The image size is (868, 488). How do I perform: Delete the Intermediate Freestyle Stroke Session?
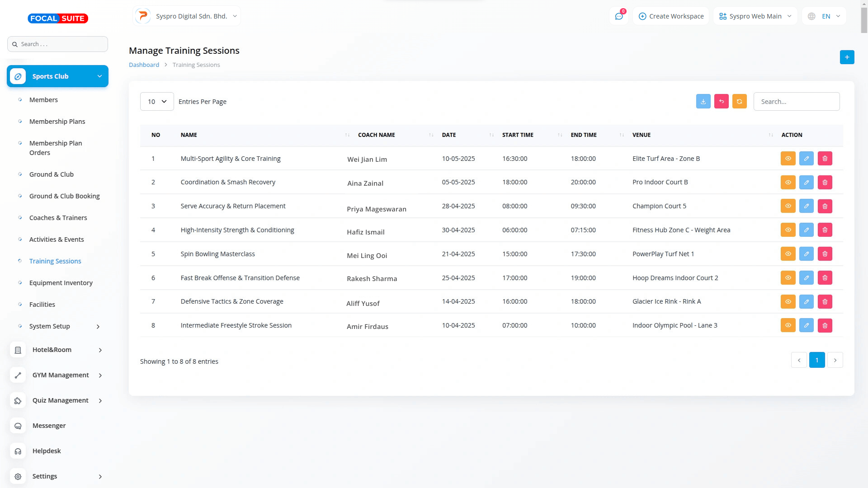click(x=825, y=325)
